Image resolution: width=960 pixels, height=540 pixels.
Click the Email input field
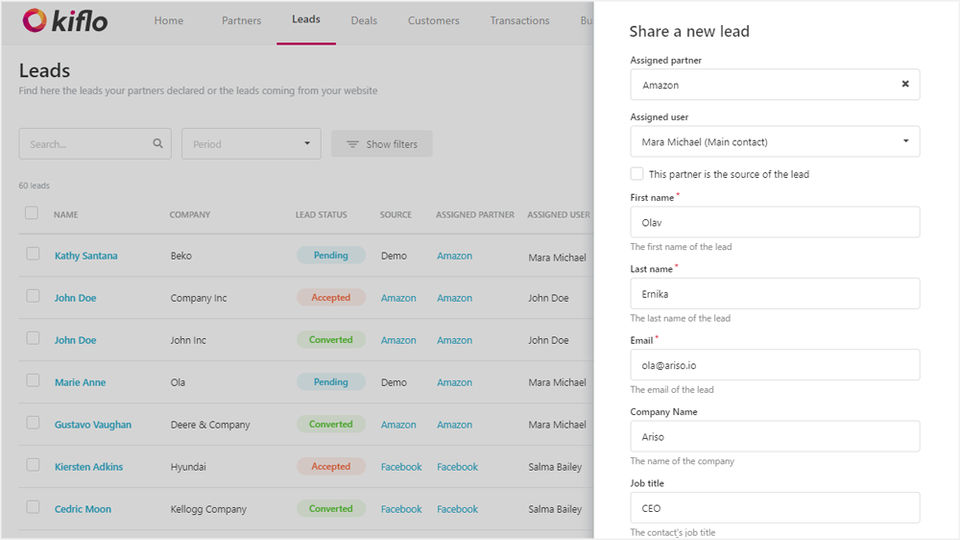775,365
